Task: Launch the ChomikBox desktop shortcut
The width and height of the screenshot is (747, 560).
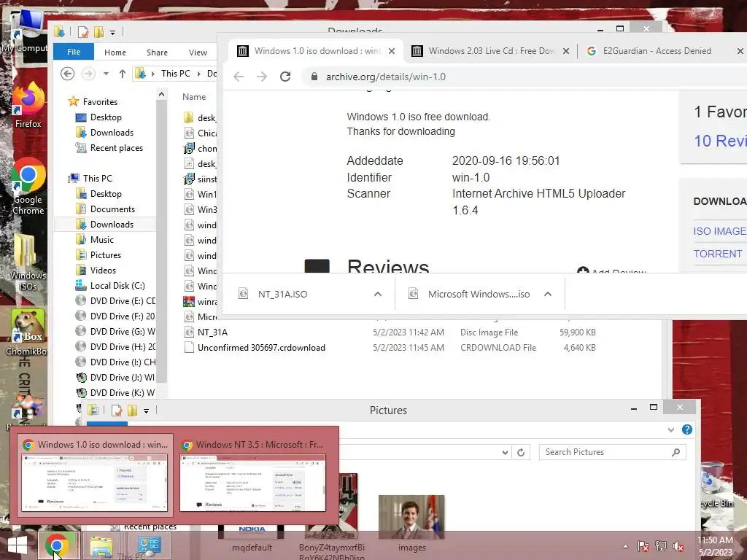Action: [28, 332]
